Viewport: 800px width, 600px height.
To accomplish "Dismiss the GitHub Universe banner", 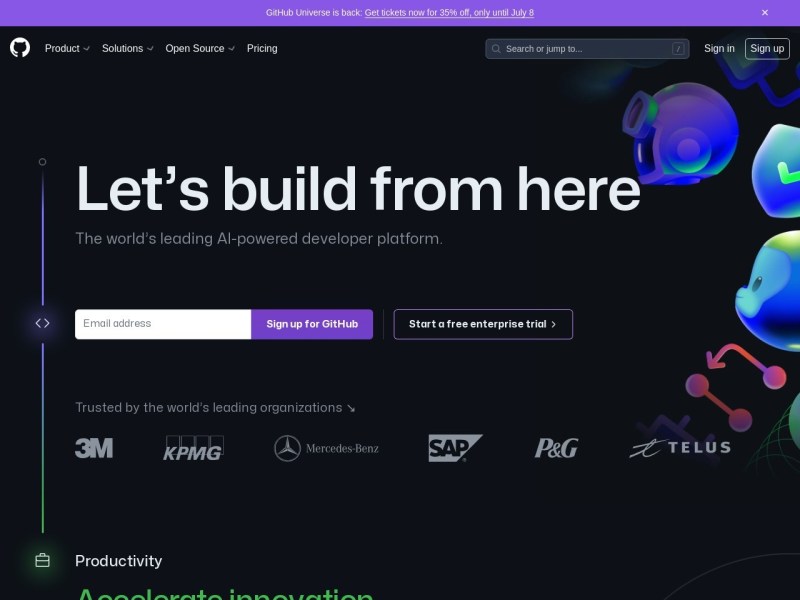I will (x=765, y=13).
